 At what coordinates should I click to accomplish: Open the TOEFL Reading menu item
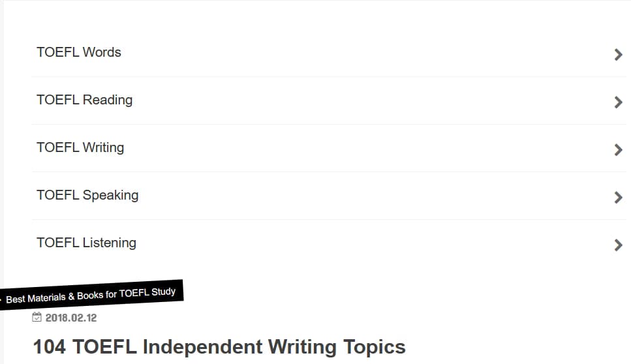pyautogui.click(x=84, y=100)
